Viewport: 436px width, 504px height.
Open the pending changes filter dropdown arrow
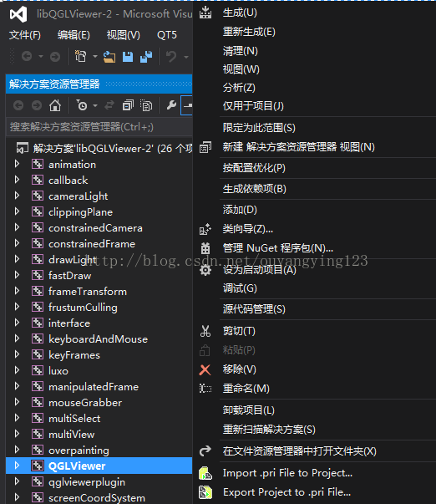tap(95, 105)
